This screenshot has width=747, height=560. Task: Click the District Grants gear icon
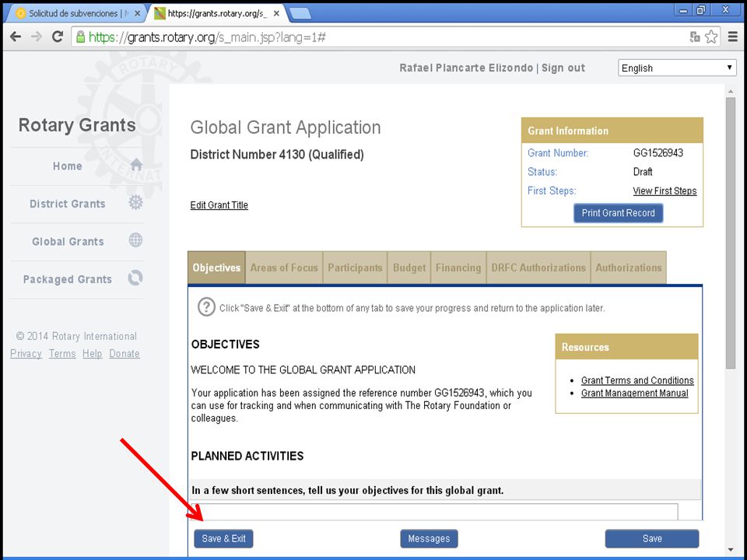[x=135, y=202]
